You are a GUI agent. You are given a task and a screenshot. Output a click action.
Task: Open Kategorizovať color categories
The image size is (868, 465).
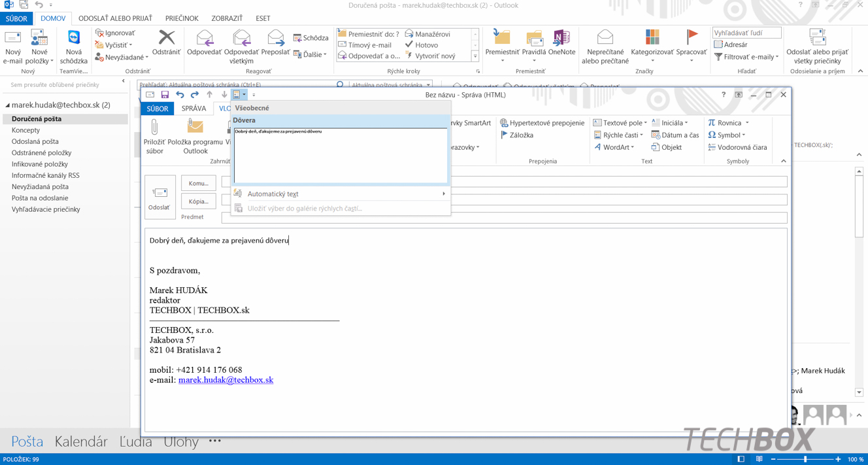652,46
